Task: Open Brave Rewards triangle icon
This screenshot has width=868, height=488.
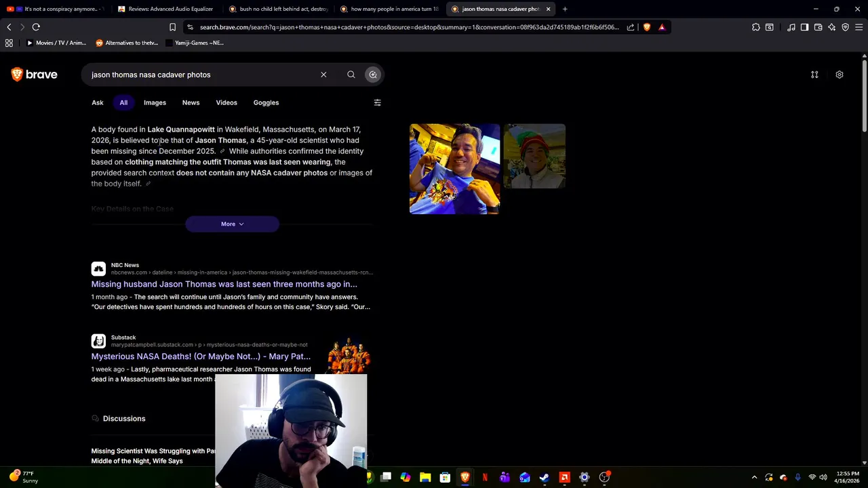Action: click(662, 27)
